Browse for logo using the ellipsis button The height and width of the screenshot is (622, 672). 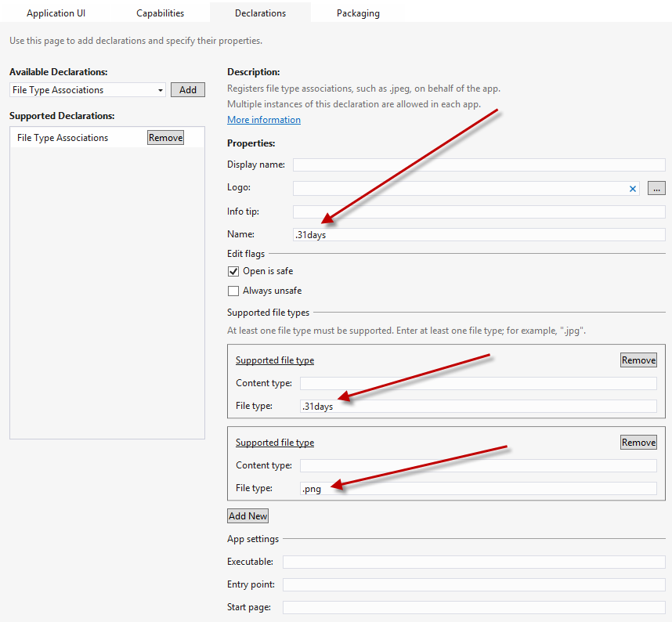(x=656, y=189)
